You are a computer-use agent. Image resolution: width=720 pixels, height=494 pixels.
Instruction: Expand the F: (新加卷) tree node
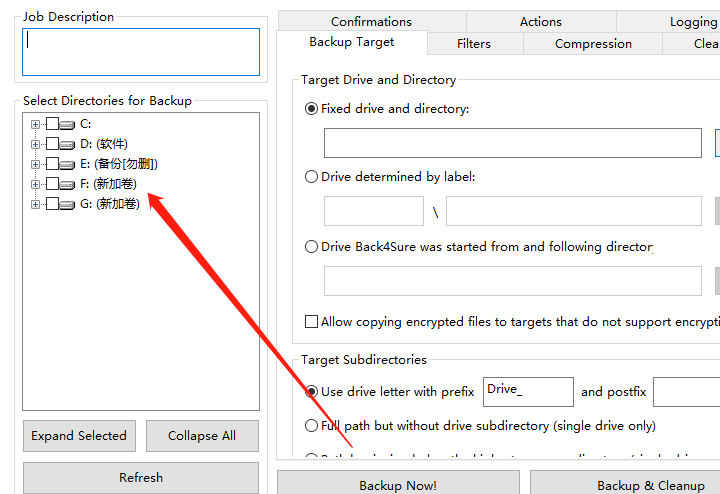[36, 185]
